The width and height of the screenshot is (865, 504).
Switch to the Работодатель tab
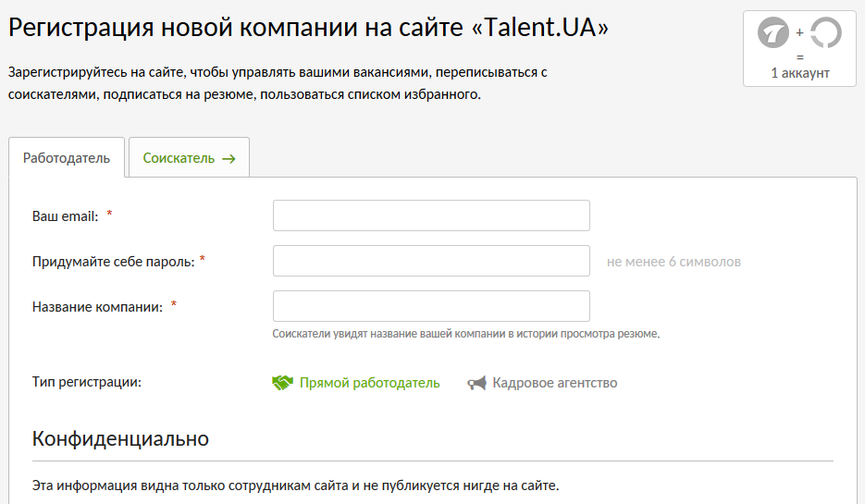[67, 158]
